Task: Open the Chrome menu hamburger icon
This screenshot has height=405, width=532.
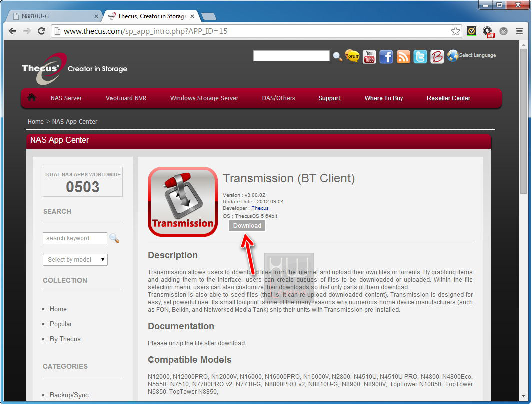Action: click(x=519, y=31)
